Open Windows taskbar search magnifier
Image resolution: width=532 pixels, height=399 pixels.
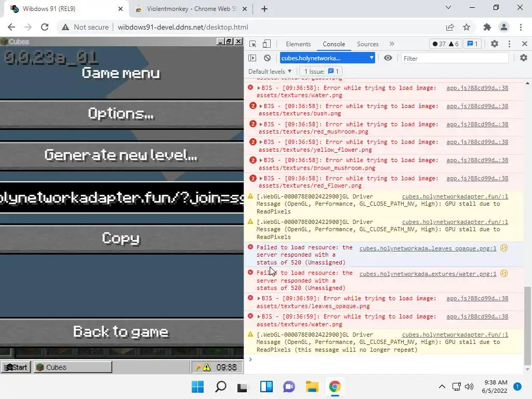click(220, 387)
